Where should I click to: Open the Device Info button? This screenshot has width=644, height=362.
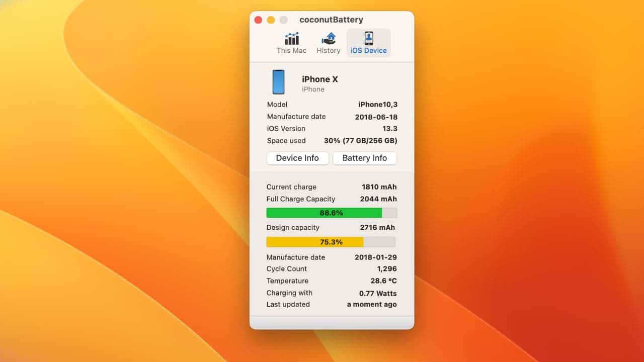coord(297,158)
